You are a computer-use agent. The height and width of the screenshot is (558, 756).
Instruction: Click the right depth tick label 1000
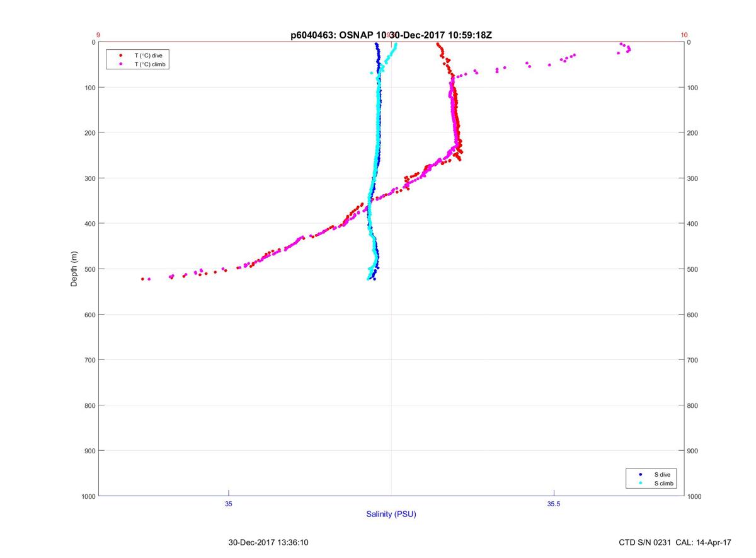pyautogui.click(x=696, y=496)
